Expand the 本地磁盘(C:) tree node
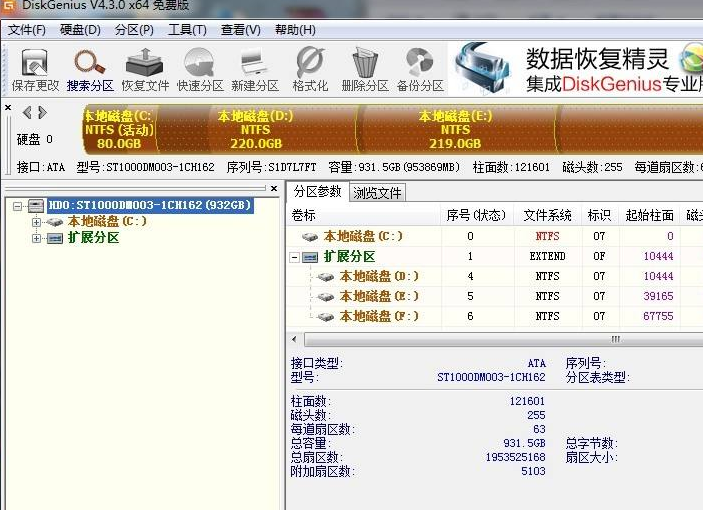Image resolution: width=703 pixels, height=510 pixels. (x=37, y=222)
